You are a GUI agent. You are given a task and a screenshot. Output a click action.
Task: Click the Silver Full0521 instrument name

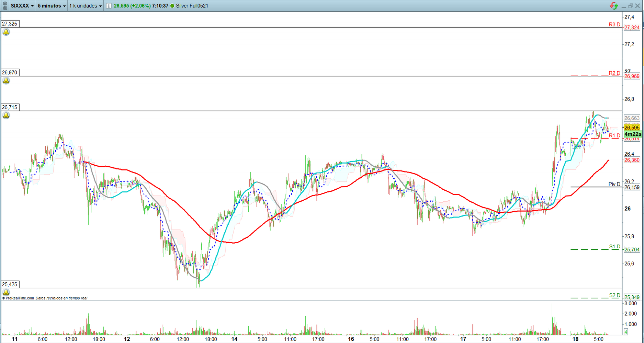[x=192, y=6]
